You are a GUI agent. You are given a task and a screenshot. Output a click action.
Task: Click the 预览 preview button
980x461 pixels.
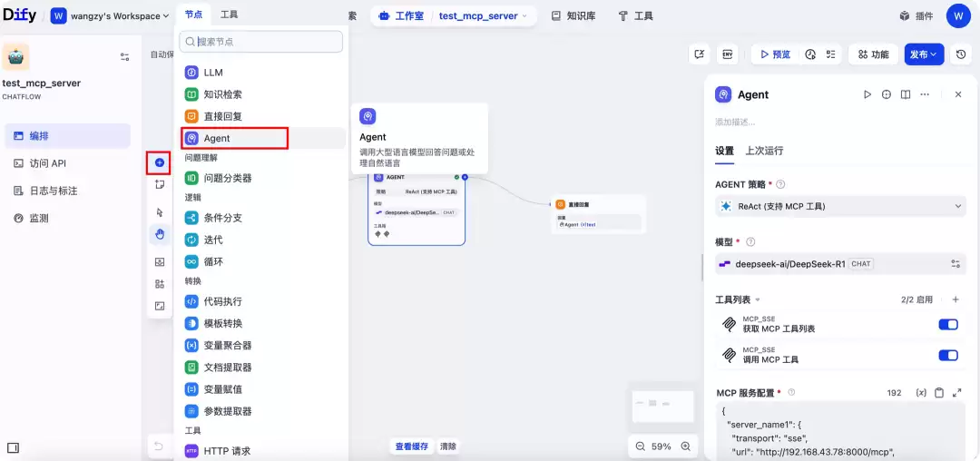pyautogui.click(x=775, y=54)
